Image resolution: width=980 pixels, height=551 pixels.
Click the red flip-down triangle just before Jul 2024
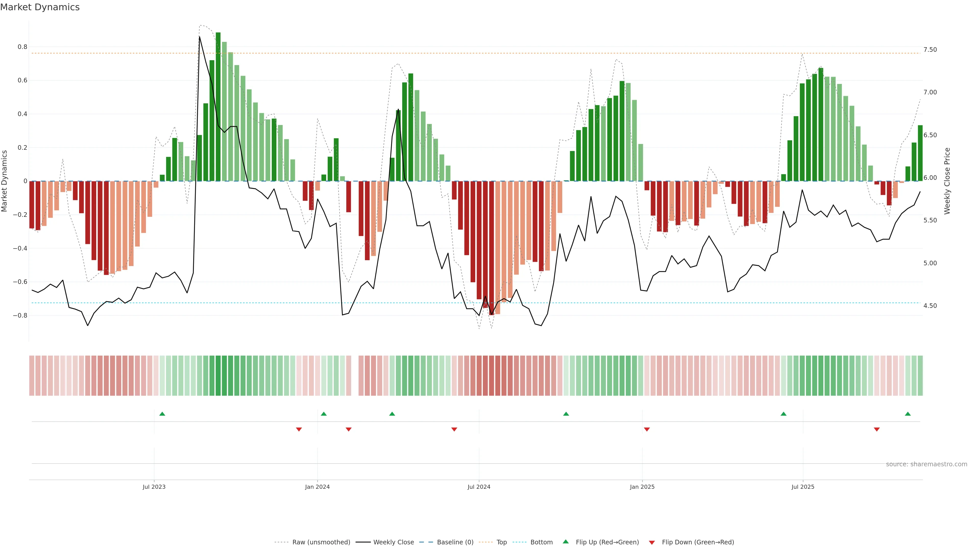pos(454,429)
